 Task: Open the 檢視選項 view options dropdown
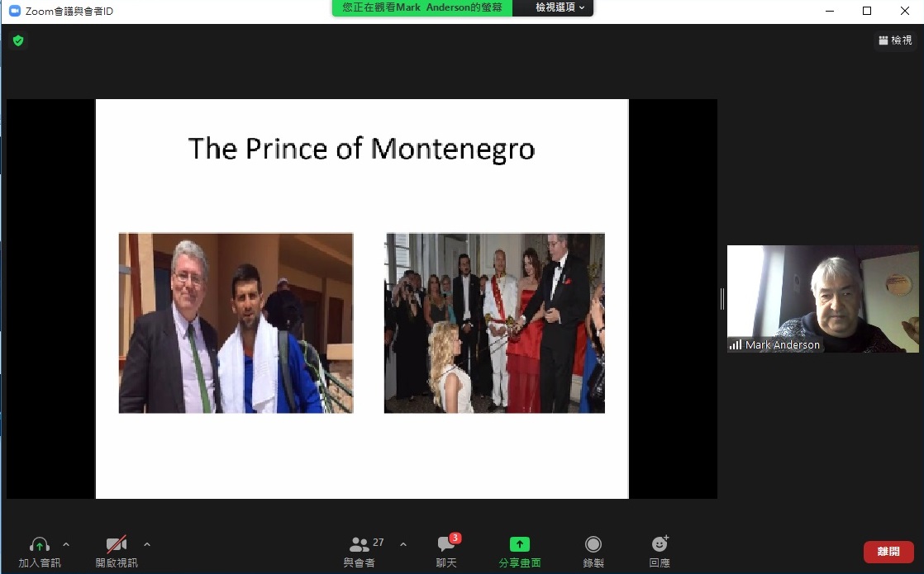click(x=560, y=7)
